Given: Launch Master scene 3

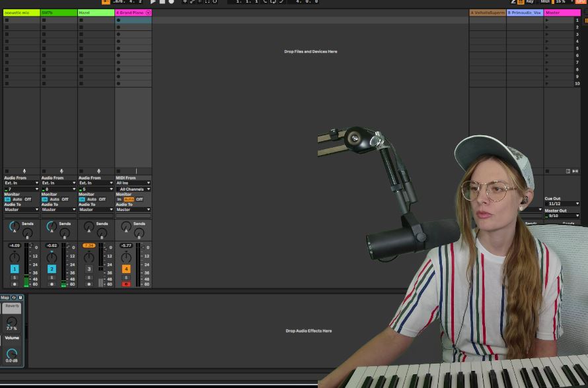Looking at the screenshot, I should (x=547, y=34).
